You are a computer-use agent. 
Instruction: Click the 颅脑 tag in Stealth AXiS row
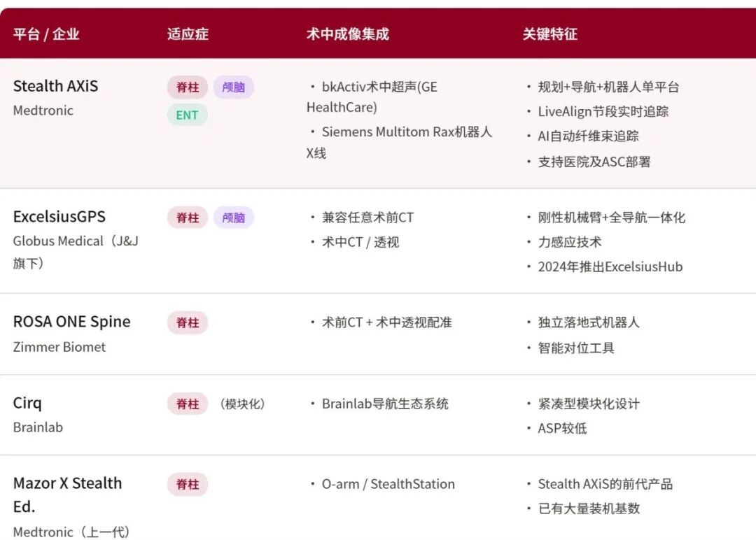click(233, 87)
